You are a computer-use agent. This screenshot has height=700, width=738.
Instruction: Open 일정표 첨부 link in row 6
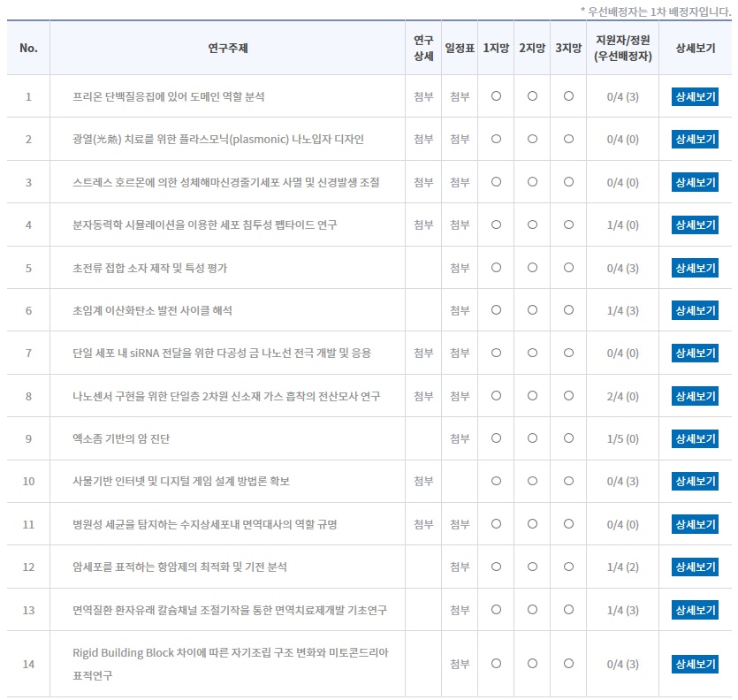click(460, 310)
